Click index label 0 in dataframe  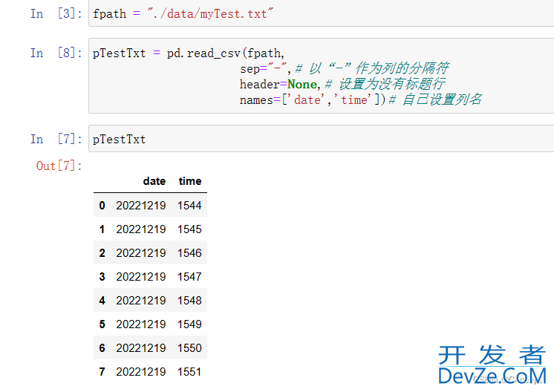102,206
